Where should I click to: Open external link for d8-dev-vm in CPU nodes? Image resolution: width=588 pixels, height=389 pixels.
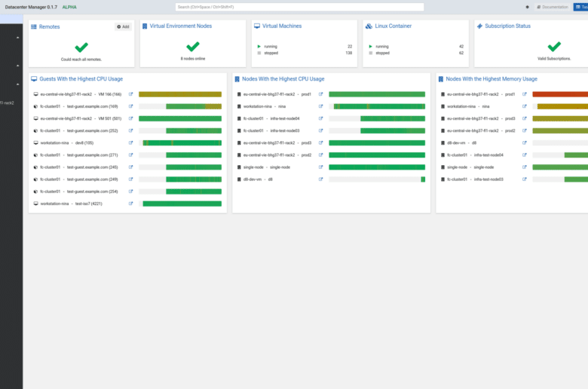[x=320, y=179]
